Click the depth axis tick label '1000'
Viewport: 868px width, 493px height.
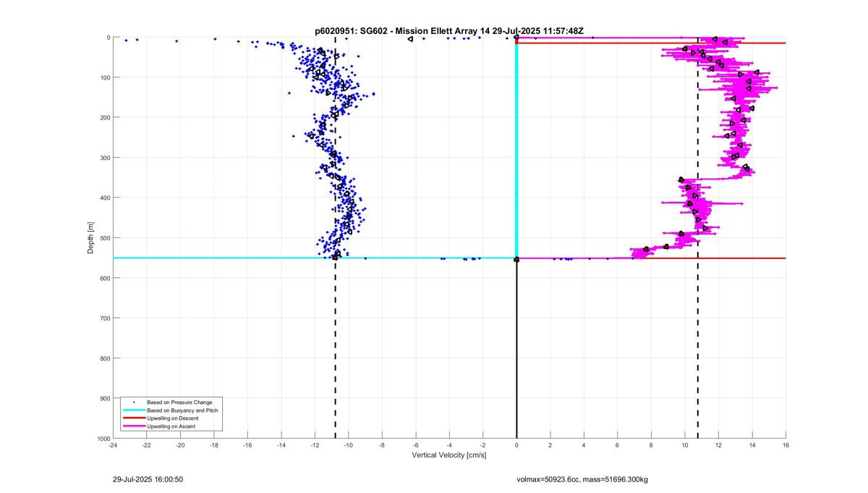103,439
